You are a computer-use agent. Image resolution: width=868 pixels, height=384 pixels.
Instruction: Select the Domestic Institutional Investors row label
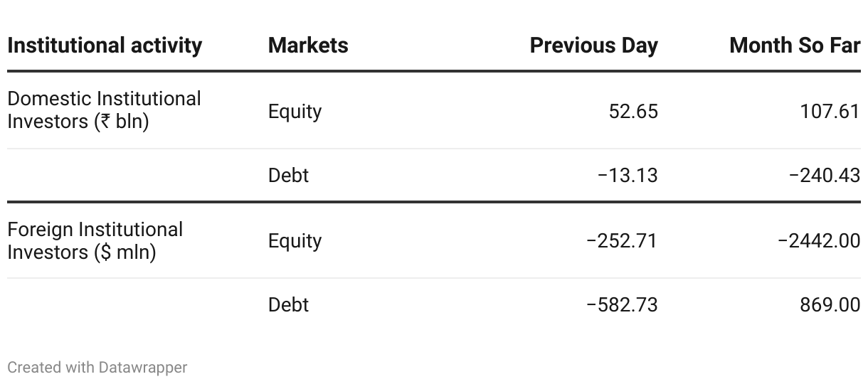pos(105,110)
